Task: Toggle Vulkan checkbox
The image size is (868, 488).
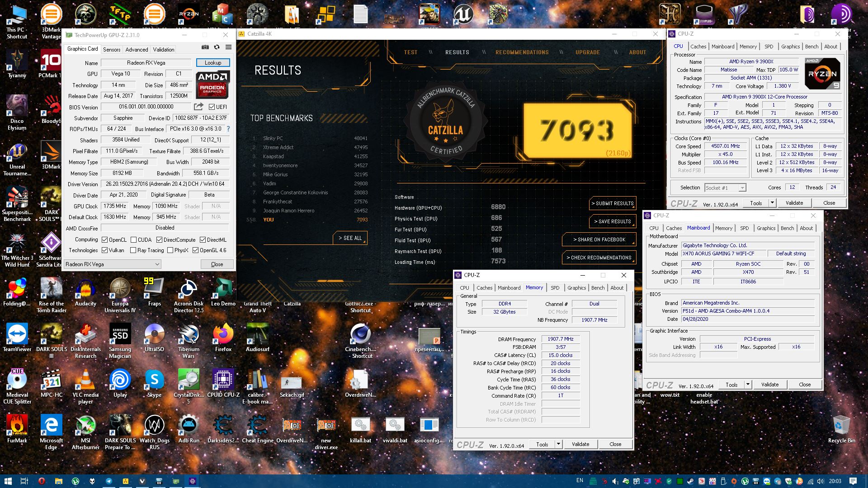Action: click(x=105, y=250)
